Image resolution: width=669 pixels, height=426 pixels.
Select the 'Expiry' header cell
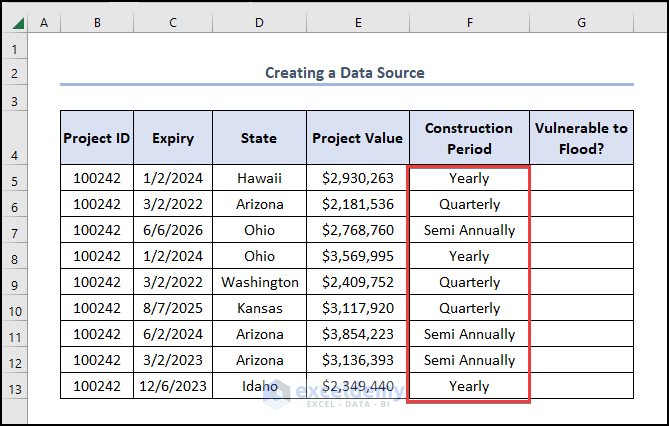tap(173, 139)
